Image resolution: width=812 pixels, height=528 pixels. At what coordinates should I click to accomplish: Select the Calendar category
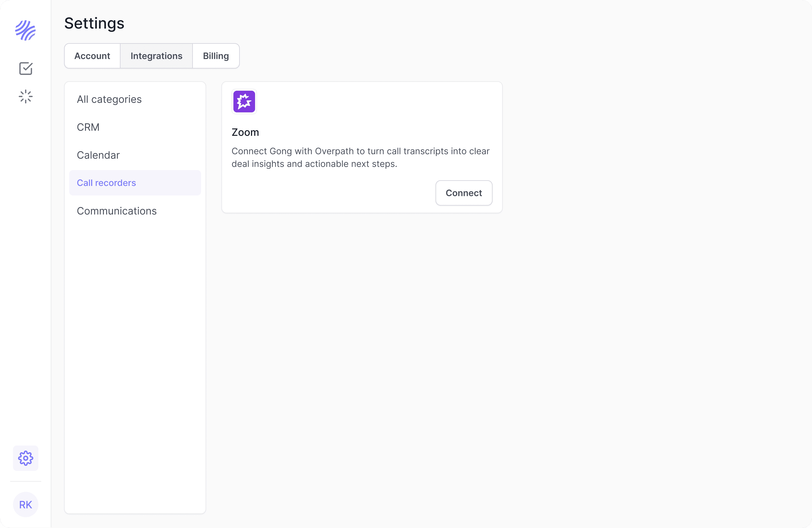tap(98, 155)
